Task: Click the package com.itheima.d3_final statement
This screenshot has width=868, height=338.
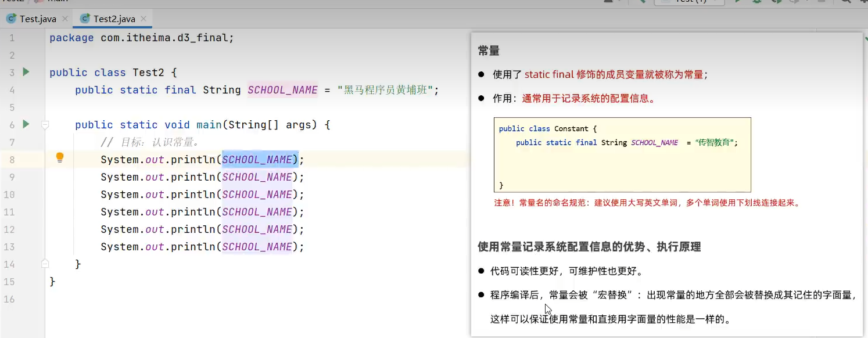Action: pyautogui.click(x=142, y=38)
